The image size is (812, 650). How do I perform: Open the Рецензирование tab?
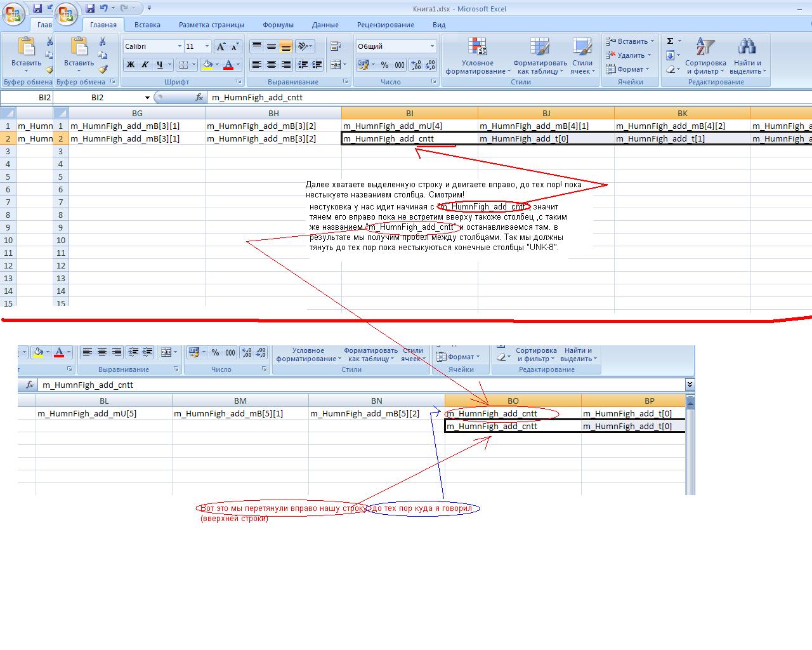385,25
